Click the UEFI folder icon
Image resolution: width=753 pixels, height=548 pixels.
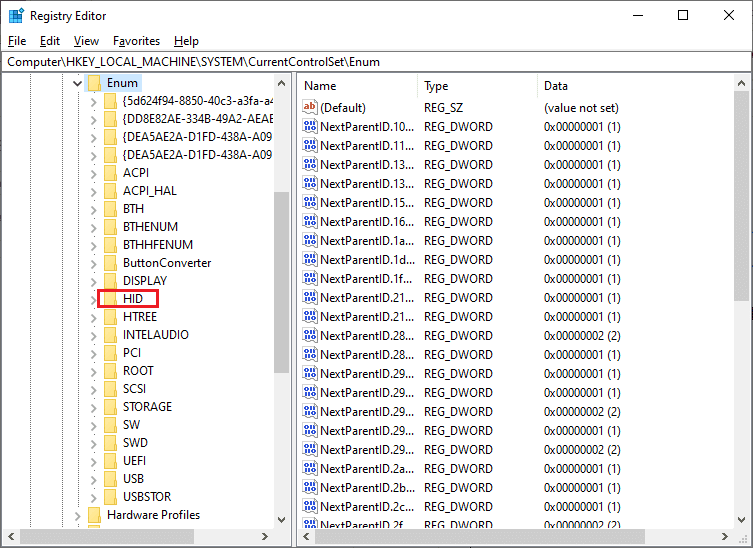click(110, 461)
